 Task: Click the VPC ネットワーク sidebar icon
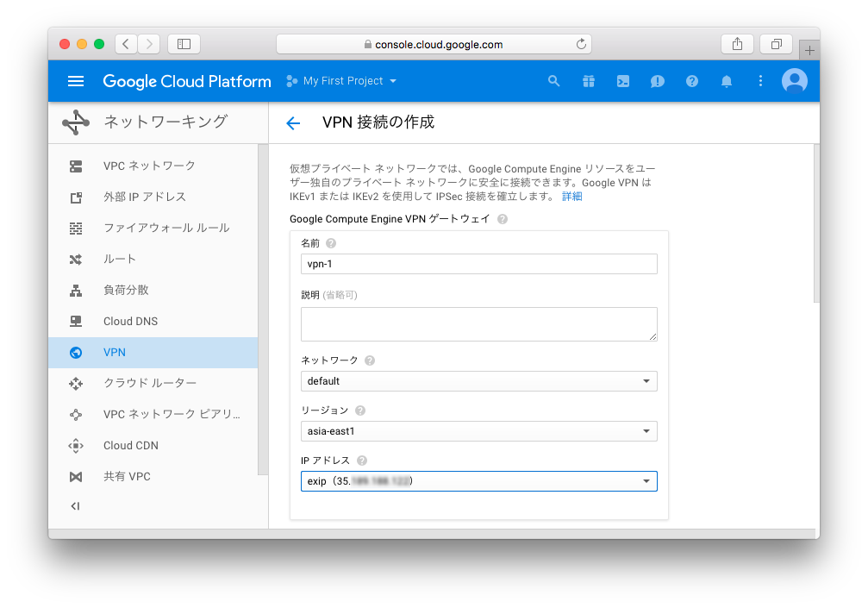pos(76,166)
